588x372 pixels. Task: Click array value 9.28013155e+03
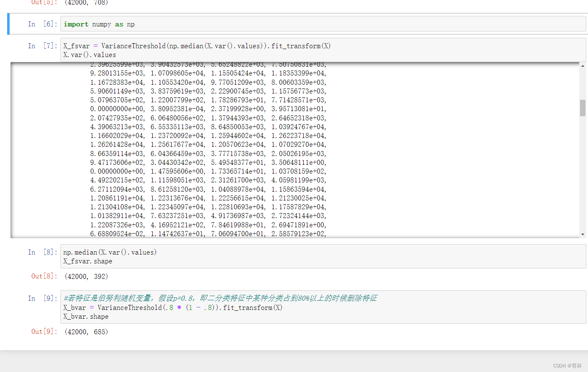117,73
